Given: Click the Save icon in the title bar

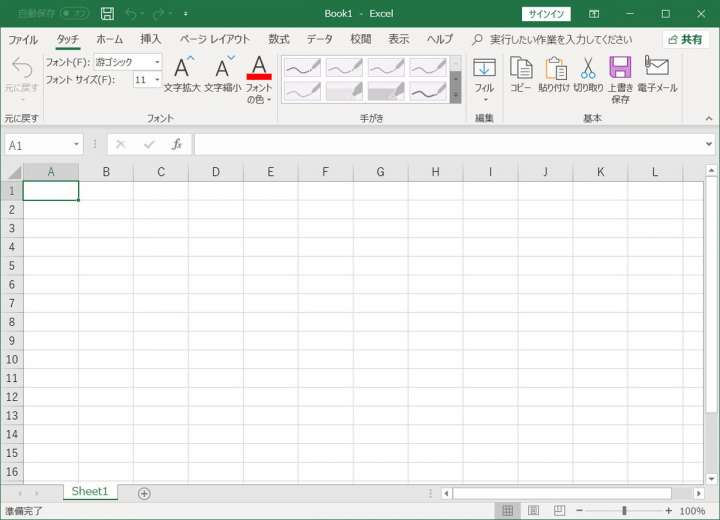Looking at the screenshot, I should click(107, 13).
